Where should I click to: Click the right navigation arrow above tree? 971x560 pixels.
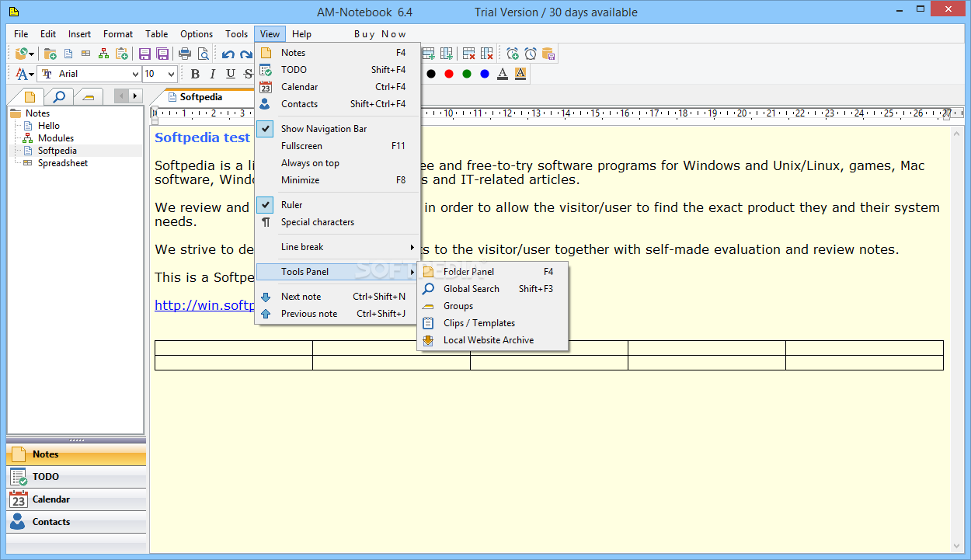(x=136, y=96)
